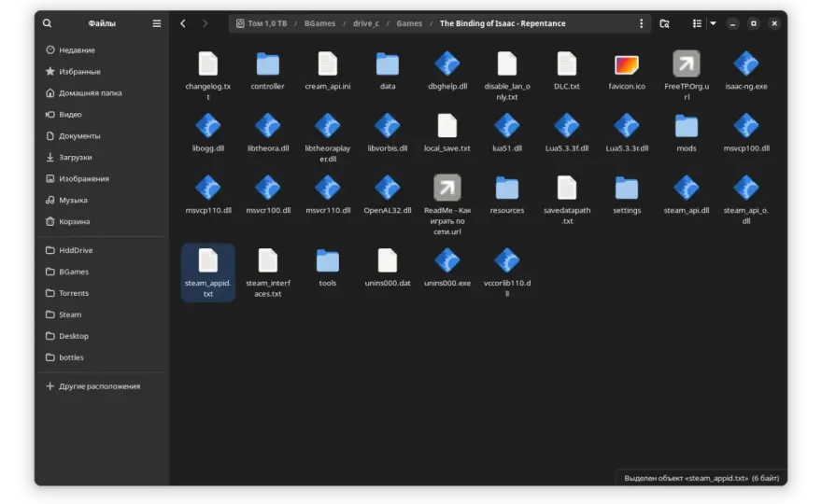Navigate to drive_c in the path bar
The width and height of the screenshot is (822, 504).
coord(366,23)
